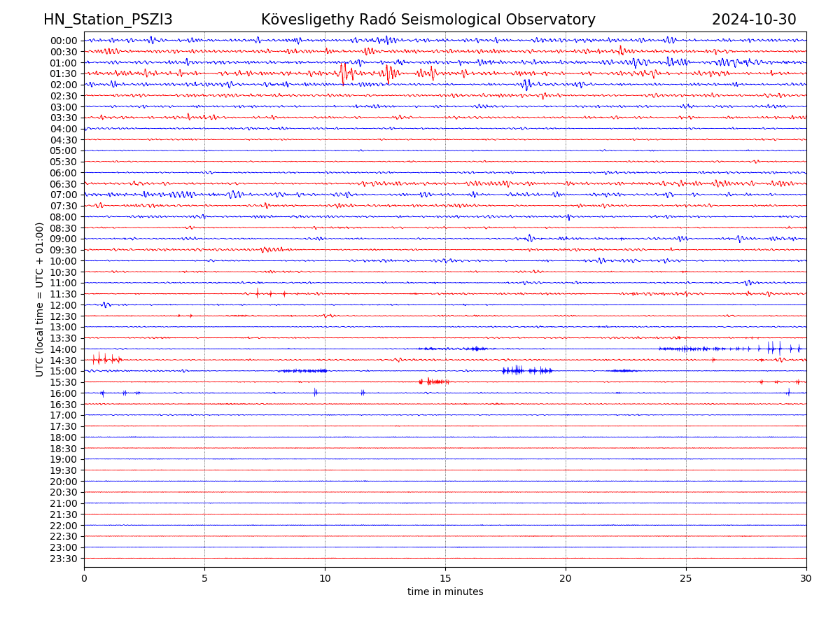This screenshot has width=840, height=630.
Task: Click the 07:00 row label
Action: (x=64, y=195)
